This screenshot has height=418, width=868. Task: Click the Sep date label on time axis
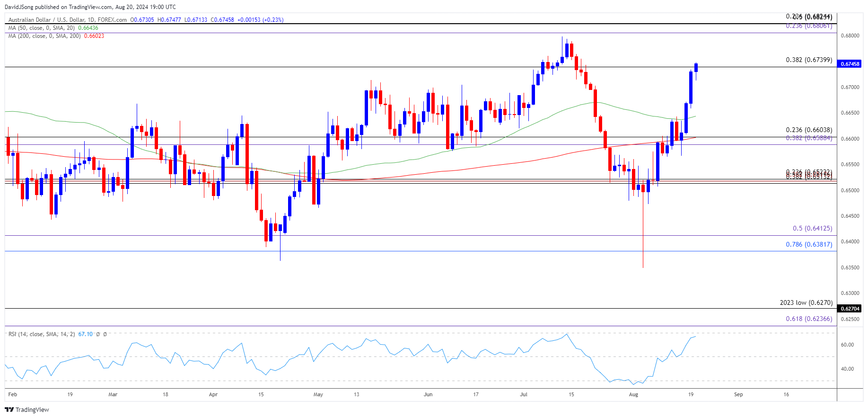tap(738, 394)
